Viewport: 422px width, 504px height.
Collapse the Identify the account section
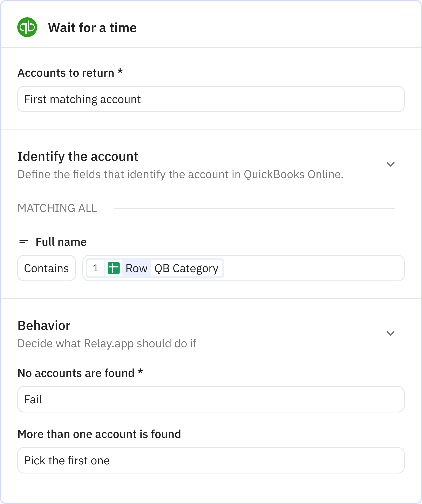[391, 164]
